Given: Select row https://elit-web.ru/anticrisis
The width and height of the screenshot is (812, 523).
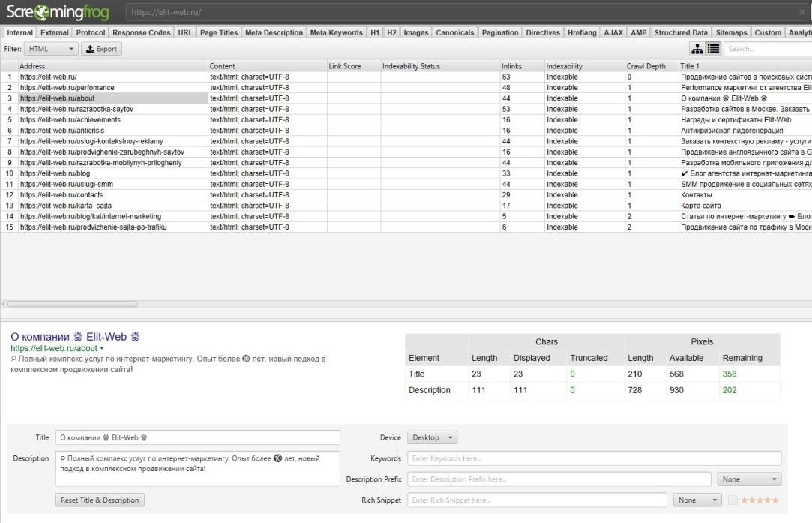Looking at the screenshot, I should pos(406,131).
